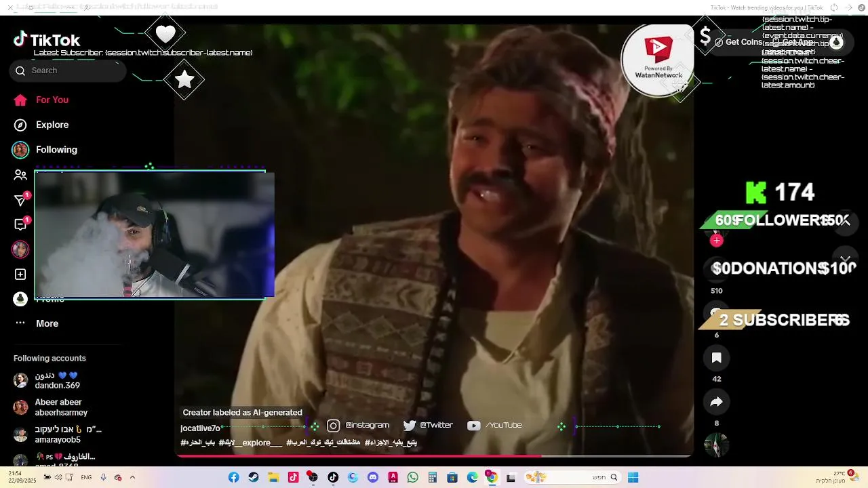Image resolution: width=868 pixels, height=488 pixels.
Task: Click the taskbar search box
Action: pos(573,478)
